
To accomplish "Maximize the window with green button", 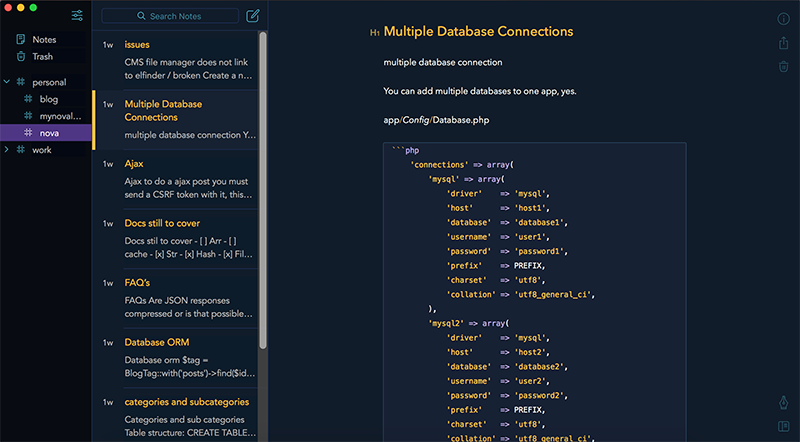I will click(33, 8).
